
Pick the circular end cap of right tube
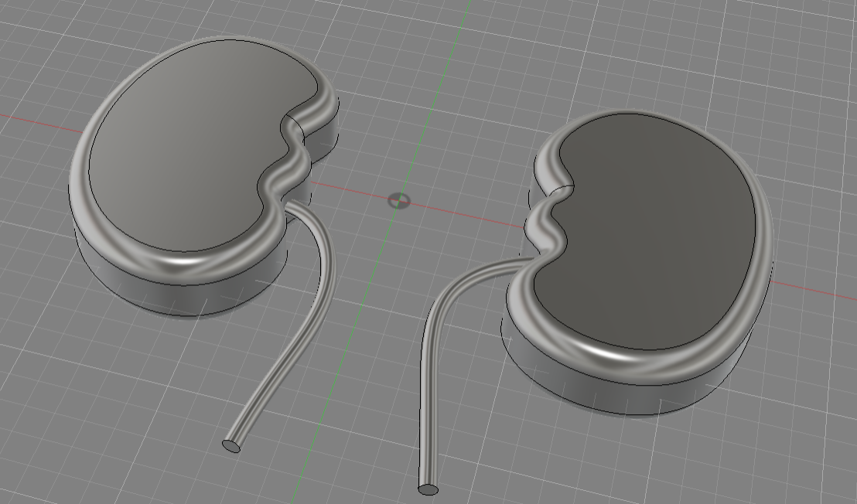click(428, 489)
